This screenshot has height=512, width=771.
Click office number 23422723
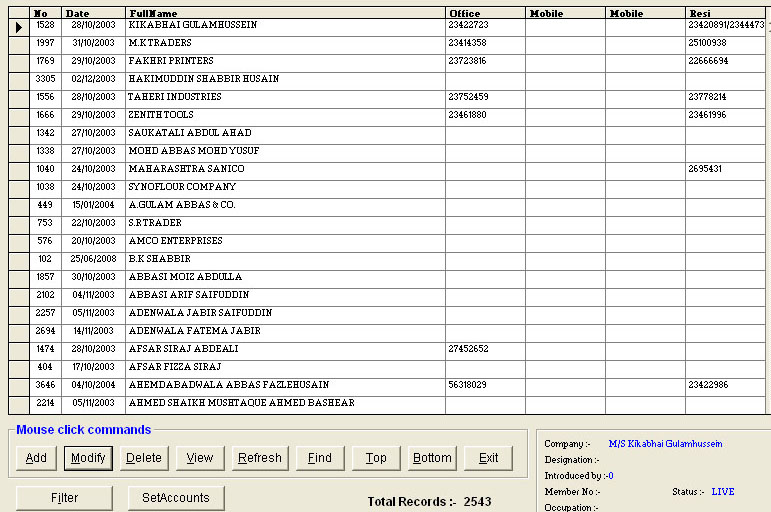(x=468, y=25)
